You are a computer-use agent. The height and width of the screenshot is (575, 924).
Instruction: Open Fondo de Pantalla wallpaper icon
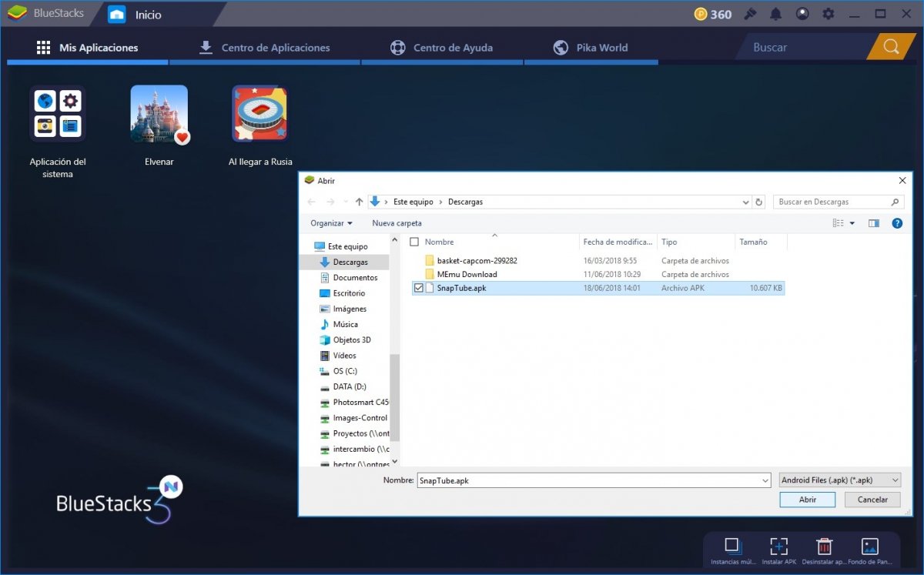(869, 546)
